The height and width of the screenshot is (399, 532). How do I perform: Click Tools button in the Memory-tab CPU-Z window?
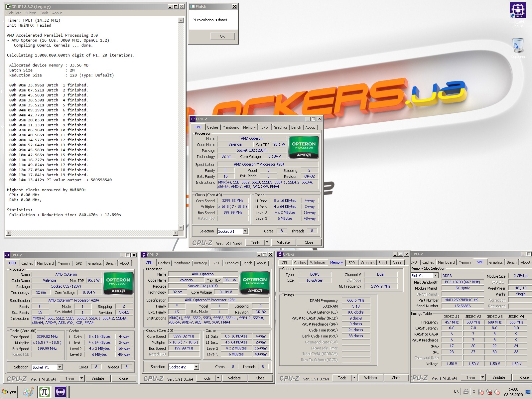[342, 378]
